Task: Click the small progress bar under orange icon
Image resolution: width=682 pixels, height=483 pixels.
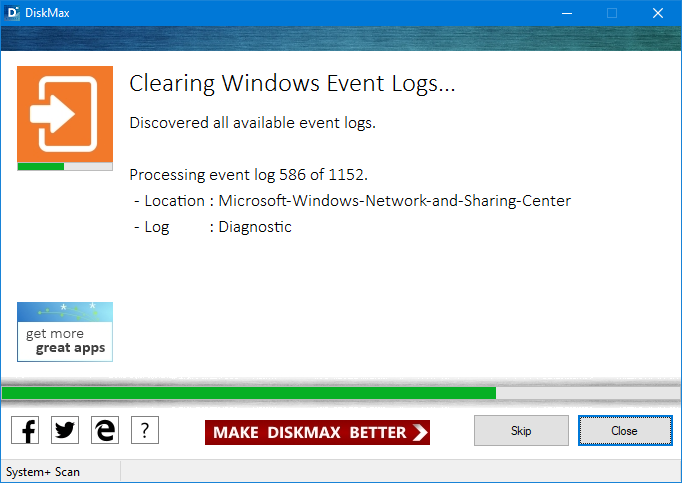Action: coord(65,166)
